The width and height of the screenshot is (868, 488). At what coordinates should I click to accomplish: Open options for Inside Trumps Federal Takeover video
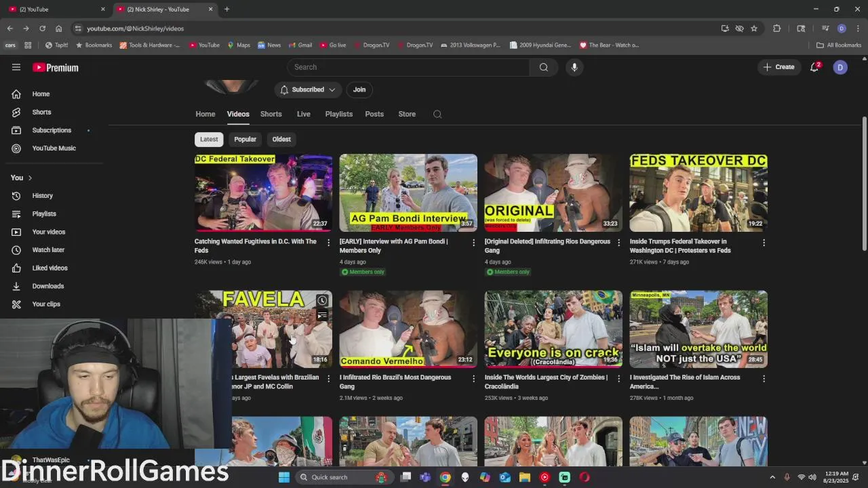764,243
